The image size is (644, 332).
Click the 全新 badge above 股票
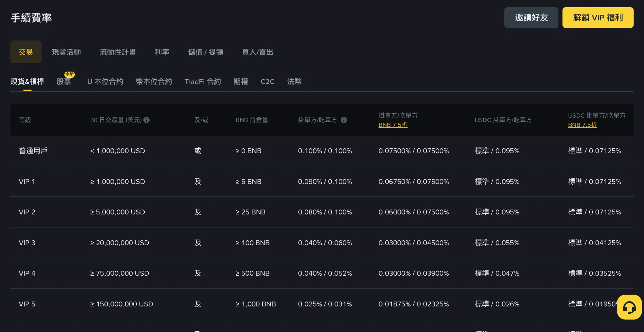70,74
